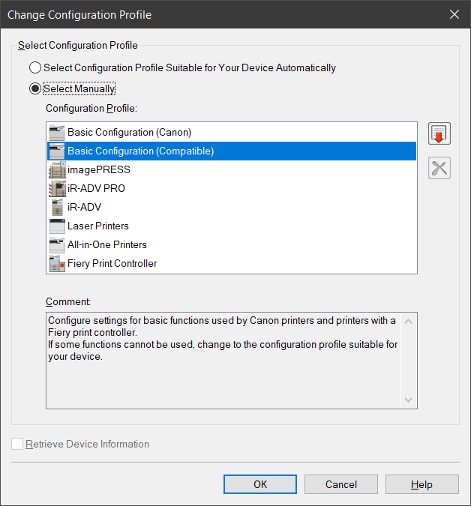Choose the Select Manually radio button
This screenshot has width=471, height=506.
pyautogui.click(x=35, y=89)
